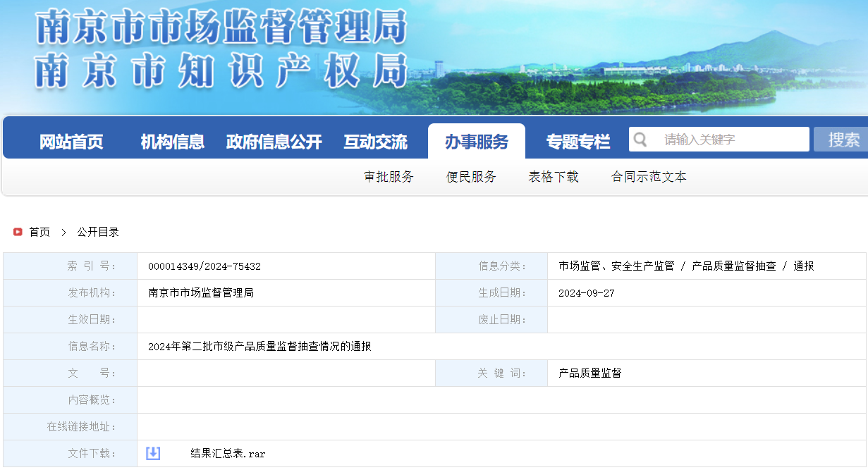Open 合同示范文本 link
This screenshot has width=868, height=470.
point(649,177)
